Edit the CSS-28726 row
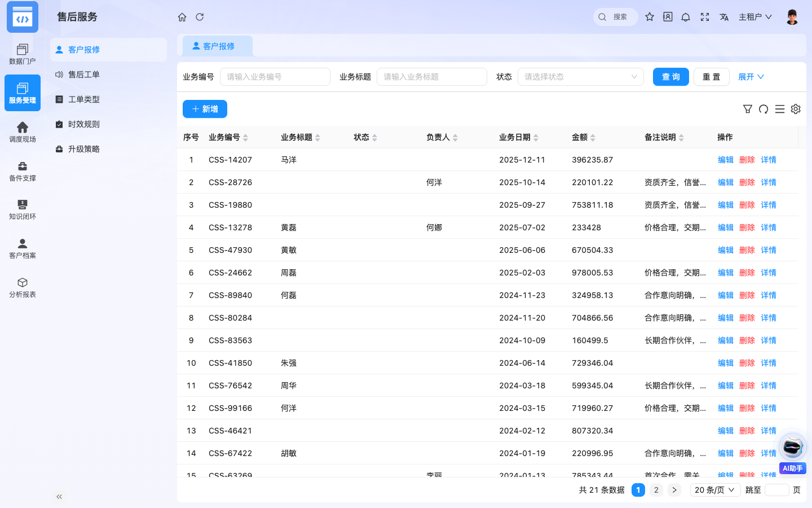 [x=726, y=182]
